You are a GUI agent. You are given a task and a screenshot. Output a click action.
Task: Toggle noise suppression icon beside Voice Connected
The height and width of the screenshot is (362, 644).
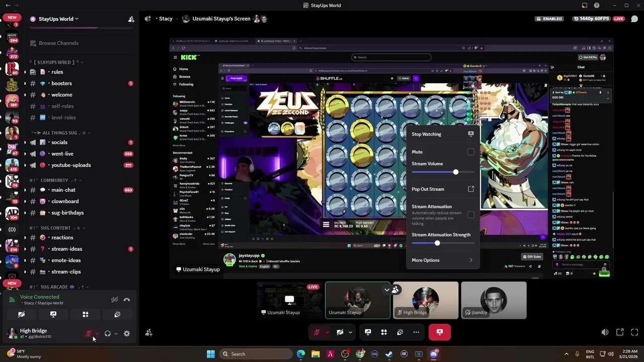click(x=115, y=300)
